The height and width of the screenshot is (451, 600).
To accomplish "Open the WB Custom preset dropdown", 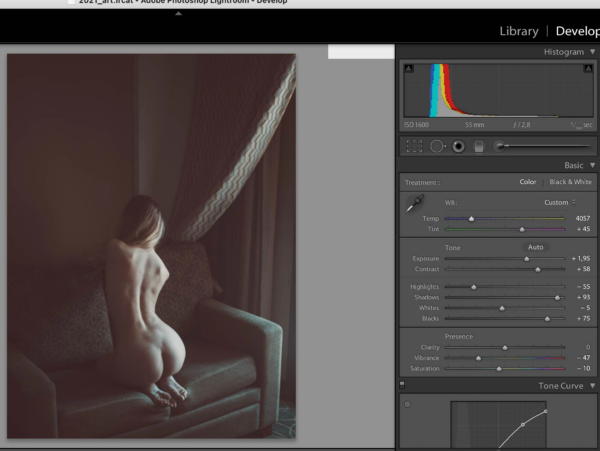I will (x=560, y=202).
